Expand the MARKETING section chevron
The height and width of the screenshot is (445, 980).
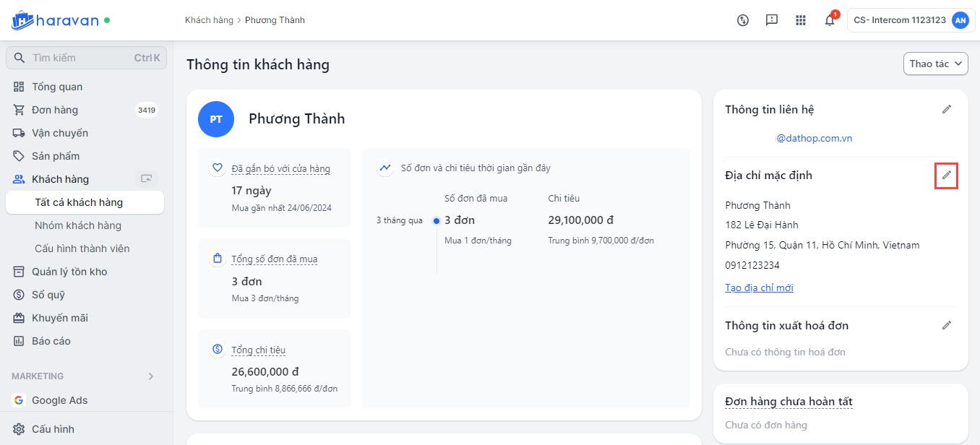151,376
